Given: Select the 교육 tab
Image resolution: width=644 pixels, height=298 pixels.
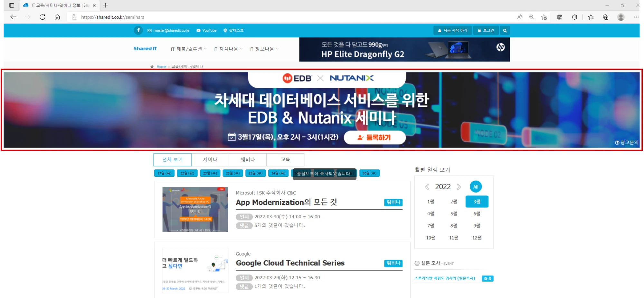Looking at the screenshot, I should pos(285,160).
